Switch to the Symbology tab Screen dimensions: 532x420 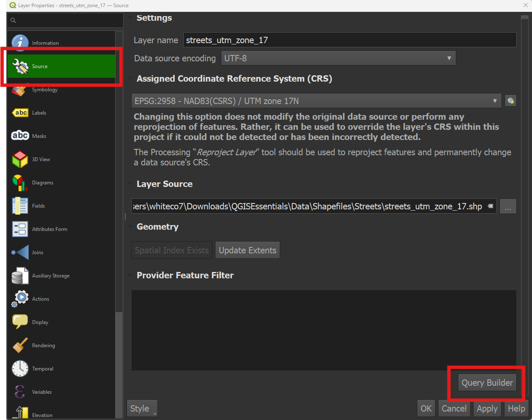[61, 89]
